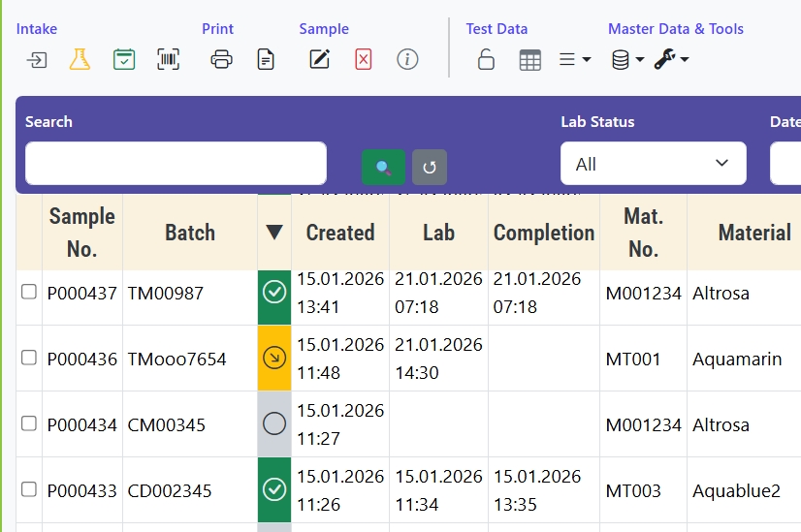The width and height of the screenshot is (801, 532).
Task: Select sample number P000433
Action: pos(81,490)
